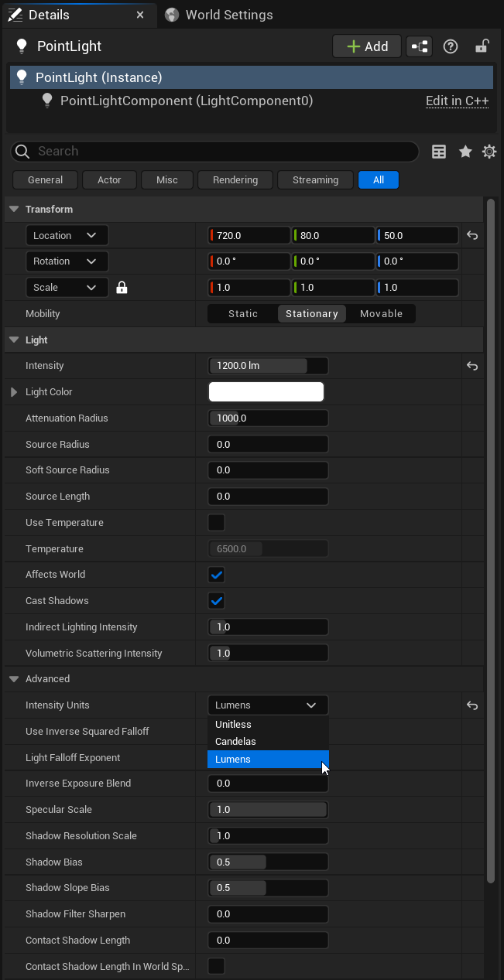Collapse the Transform section
Screen dimensions: 504x980
point(15,210)
